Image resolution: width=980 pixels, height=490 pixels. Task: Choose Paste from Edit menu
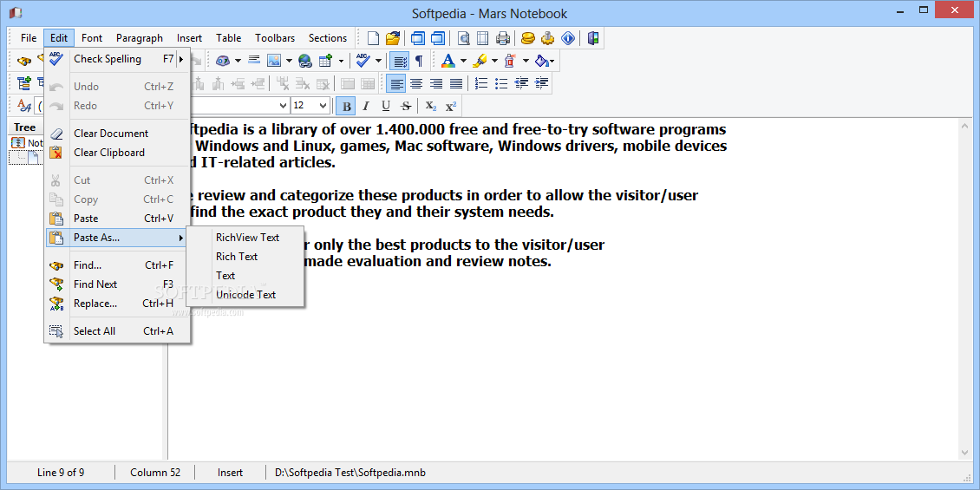pyautogui.click(x=117, y=219)
